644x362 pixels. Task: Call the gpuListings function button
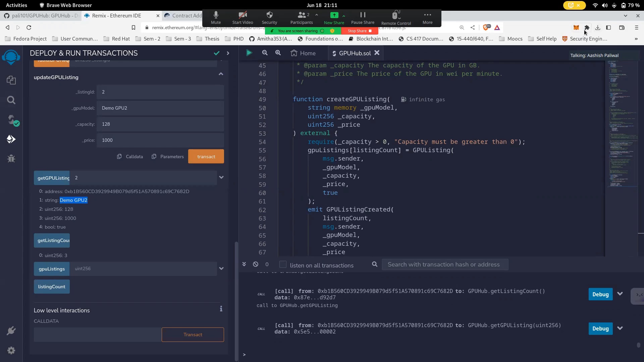pos(52,269)
